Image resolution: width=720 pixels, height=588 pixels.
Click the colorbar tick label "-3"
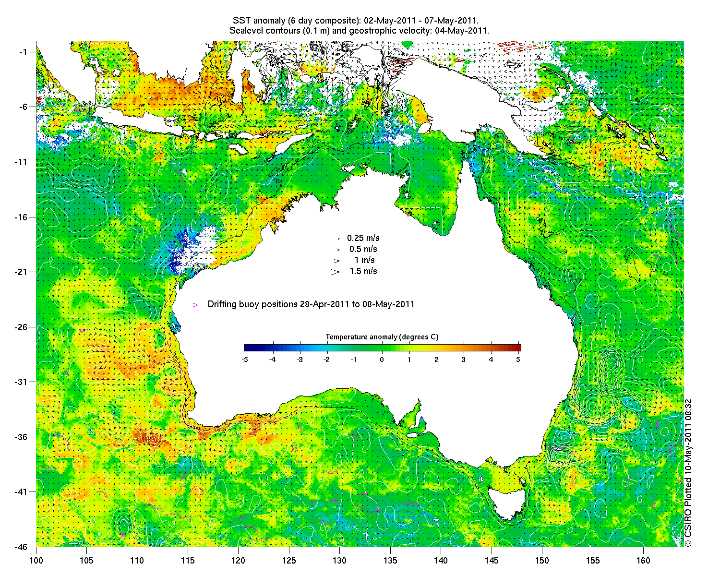300,360
